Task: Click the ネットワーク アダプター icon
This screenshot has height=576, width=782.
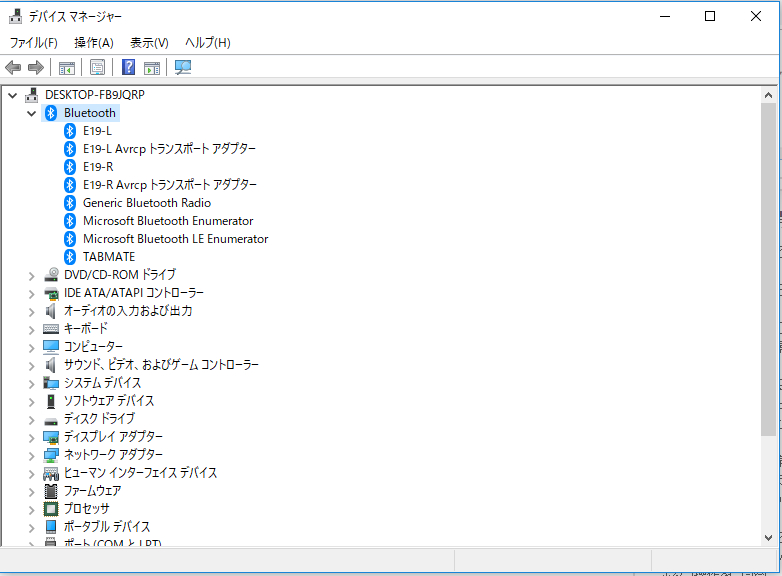Action: point(51,455)
